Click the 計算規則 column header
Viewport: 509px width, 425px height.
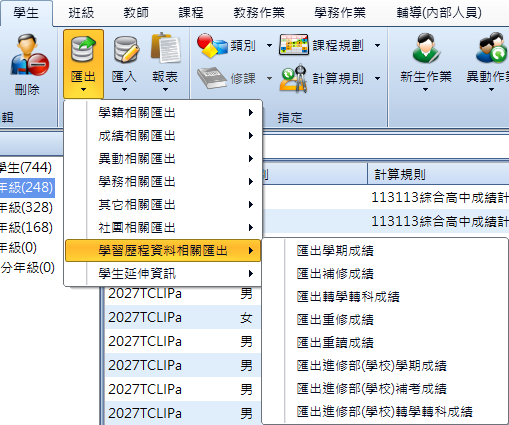click(438, 174)
